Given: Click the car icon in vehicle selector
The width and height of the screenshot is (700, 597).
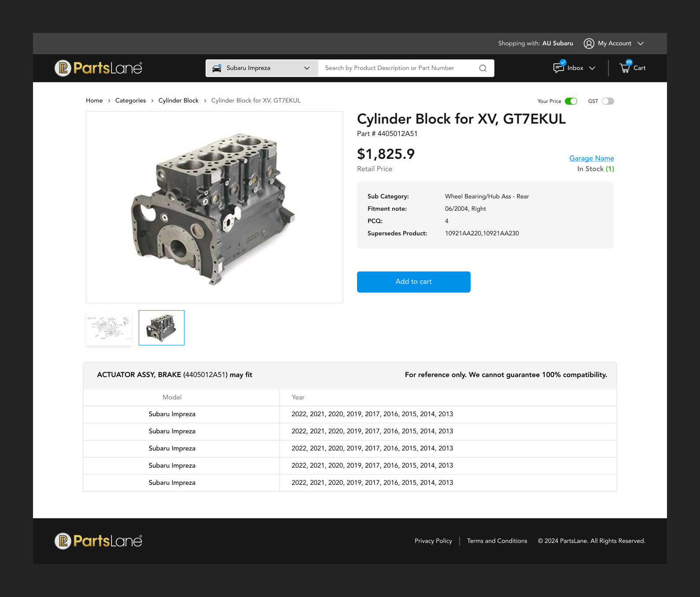Looking at the screenshot, I should click(217, 68).
